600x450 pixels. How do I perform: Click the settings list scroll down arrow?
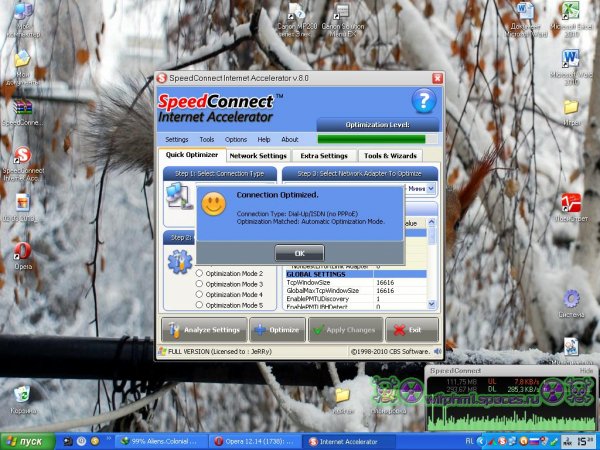point(432,305)
